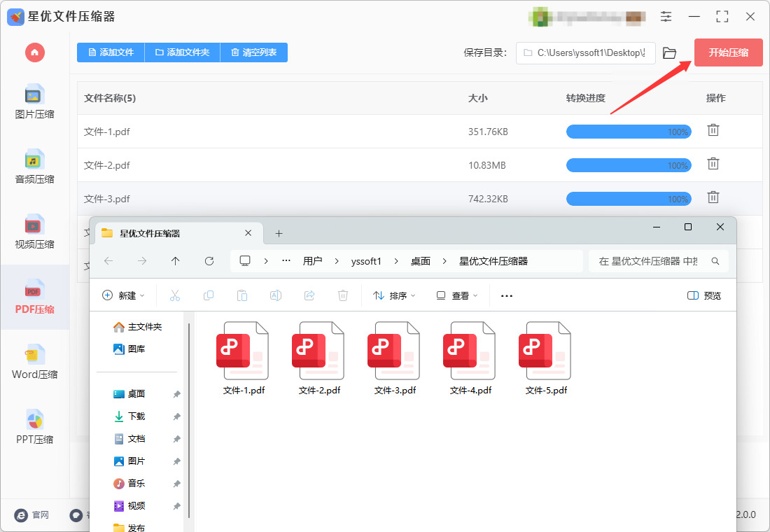Expand the chevron after 用户 in breadcrumb

tap(337, 261)
